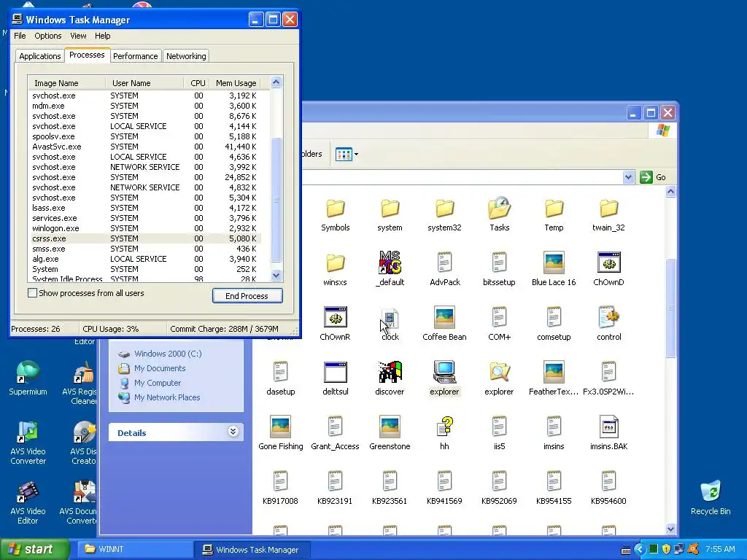Open Windows 2000 (C:) link in sidebar
The width and height of the screenshot is (747, 560).
168,354
